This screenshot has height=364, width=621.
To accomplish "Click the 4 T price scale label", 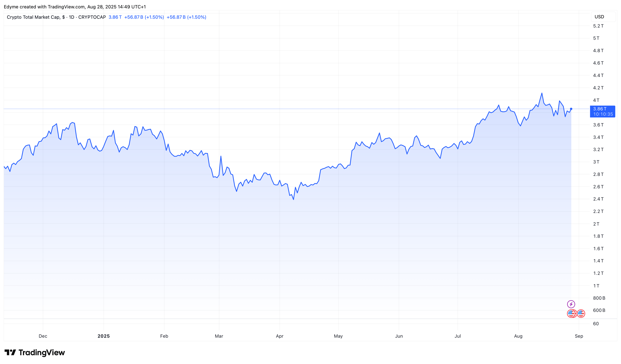I will 596,100.
